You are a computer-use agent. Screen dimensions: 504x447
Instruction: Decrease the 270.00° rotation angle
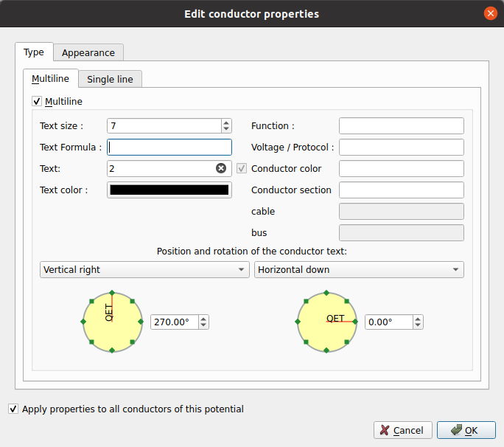[203, 325]
